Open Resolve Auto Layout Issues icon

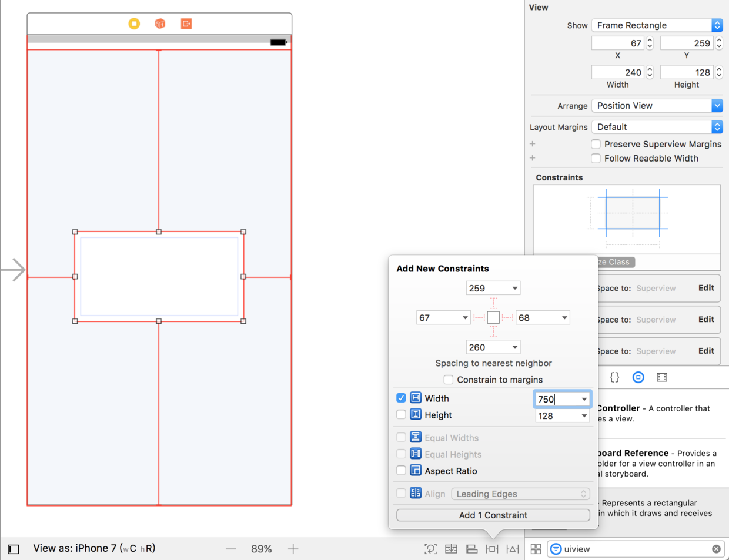pyautogui.click(x=513, y=549)
